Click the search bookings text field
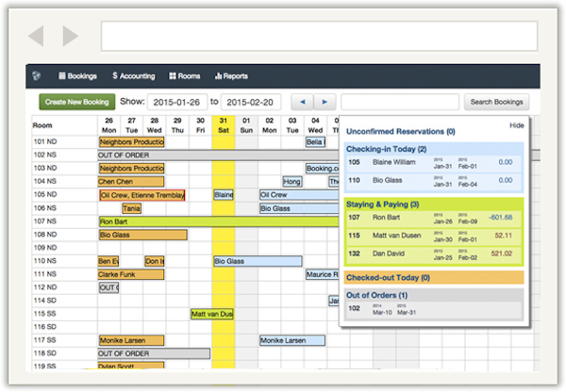This screenshot has width=566, height=392. click(400, 102)
